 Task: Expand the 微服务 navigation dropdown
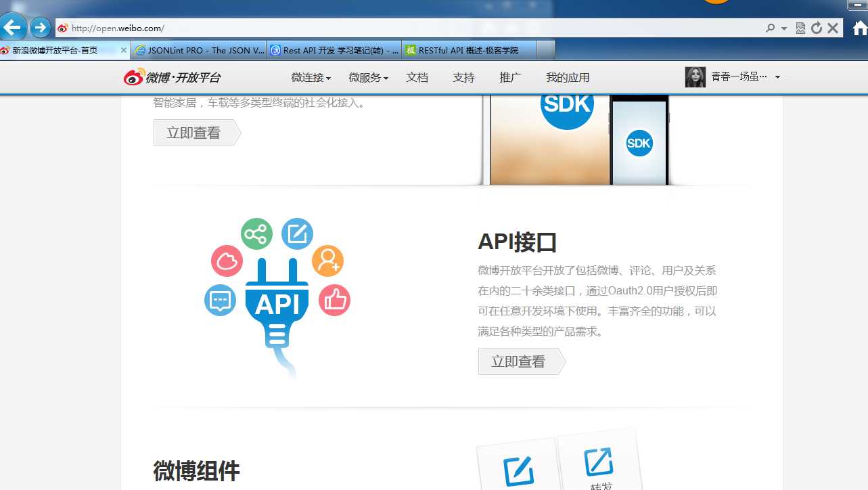pyautogui.click(x=369, y=78)
